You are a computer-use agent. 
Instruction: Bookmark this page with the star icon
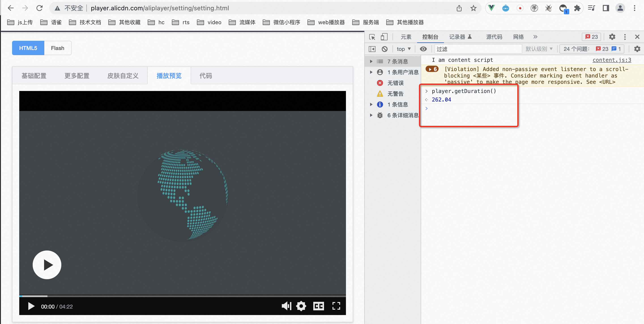[473, 8]
